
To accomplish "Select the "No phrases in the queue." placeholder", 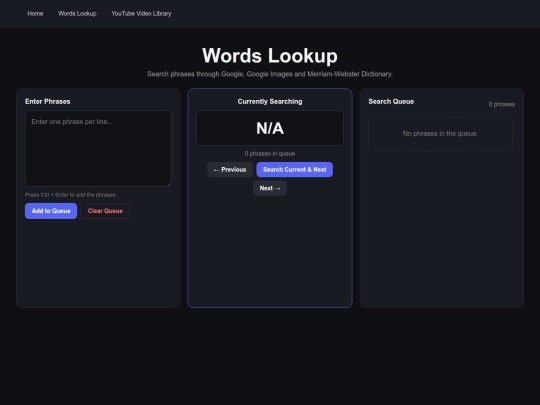I will 440,134.
